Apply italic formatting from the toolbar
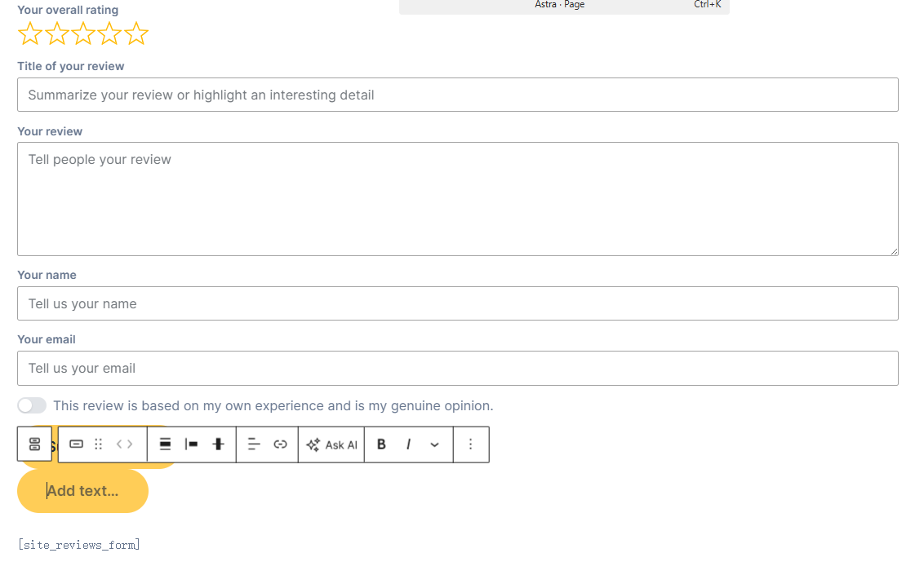Image resolution: width=924 pixels, height=575 pixels. pos(408,444)
